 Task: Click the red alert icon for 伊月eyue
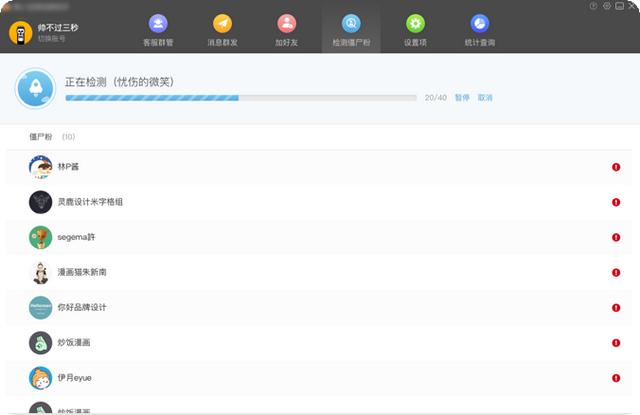coord(616,378)
